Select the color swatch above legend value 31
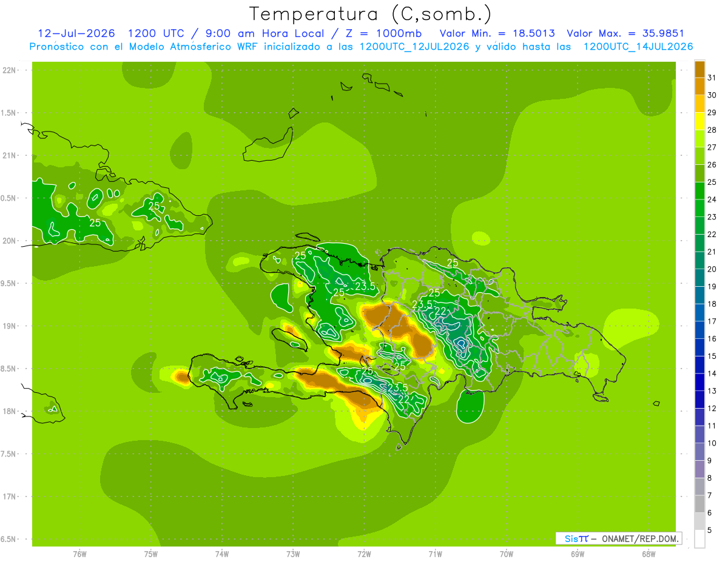 699,69
